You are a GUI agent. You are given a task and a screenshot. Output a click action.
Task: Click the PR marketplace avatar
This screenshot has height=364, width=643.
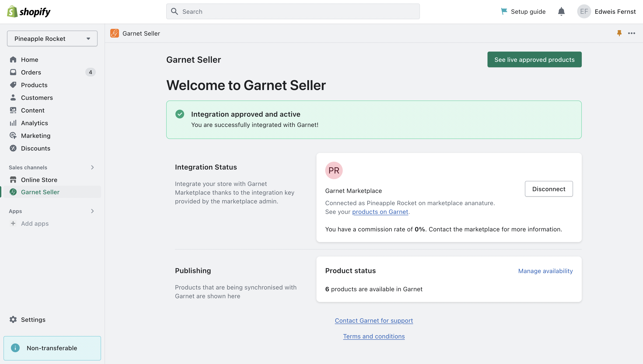(x=334, y=170)
